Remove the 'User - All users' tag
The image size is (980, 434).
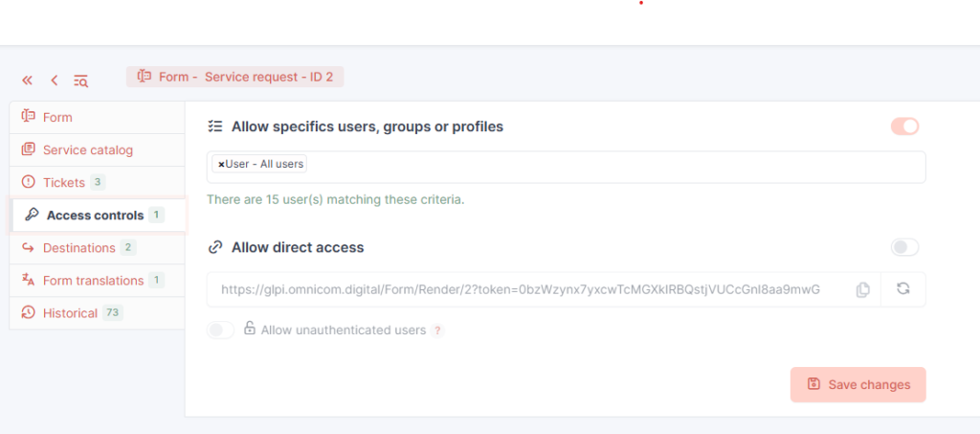point(221,165)
